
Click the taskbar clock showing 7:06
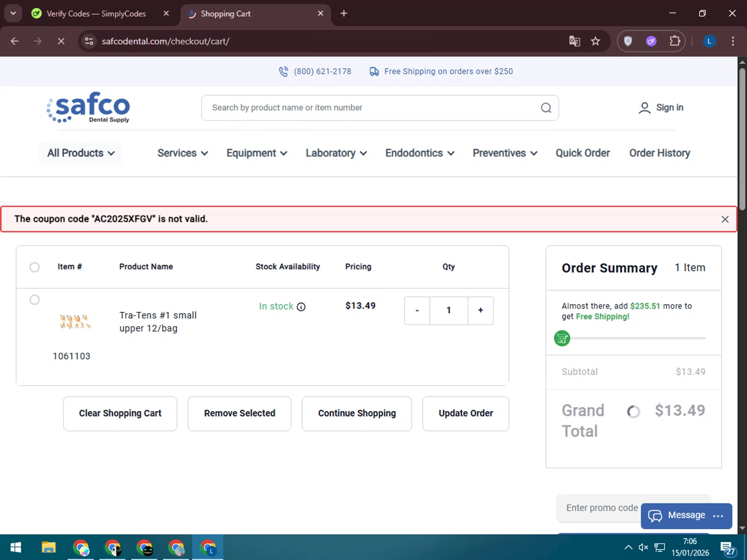(x=690, y=542)
